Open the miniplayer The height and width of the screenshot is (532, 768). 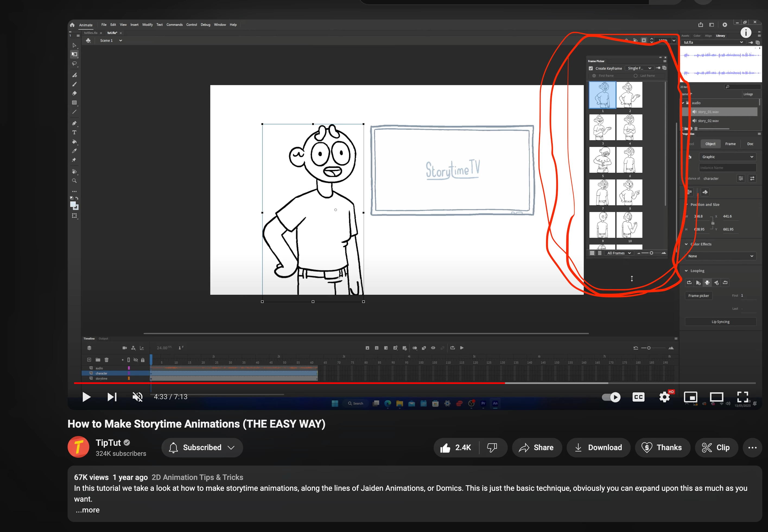click(x=690, y=397)
